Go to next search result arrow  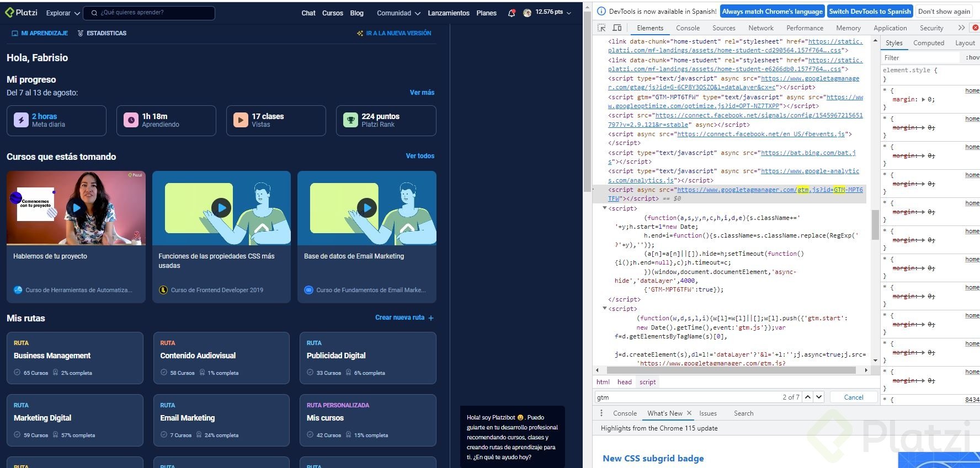[819, 397]
